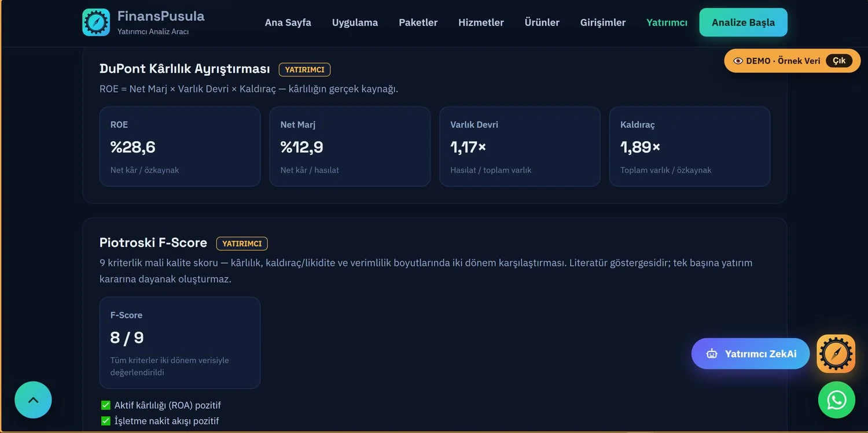Click the YATIRIMCI badge beside DuPont heading
This screenshot has height=433, width=868.
tap(304, 69)
